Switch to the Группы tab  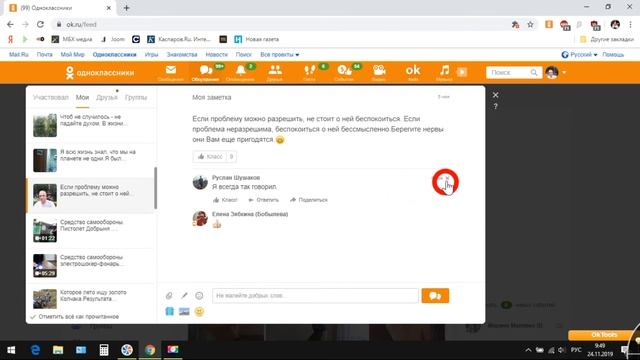(x=136, y=98)
